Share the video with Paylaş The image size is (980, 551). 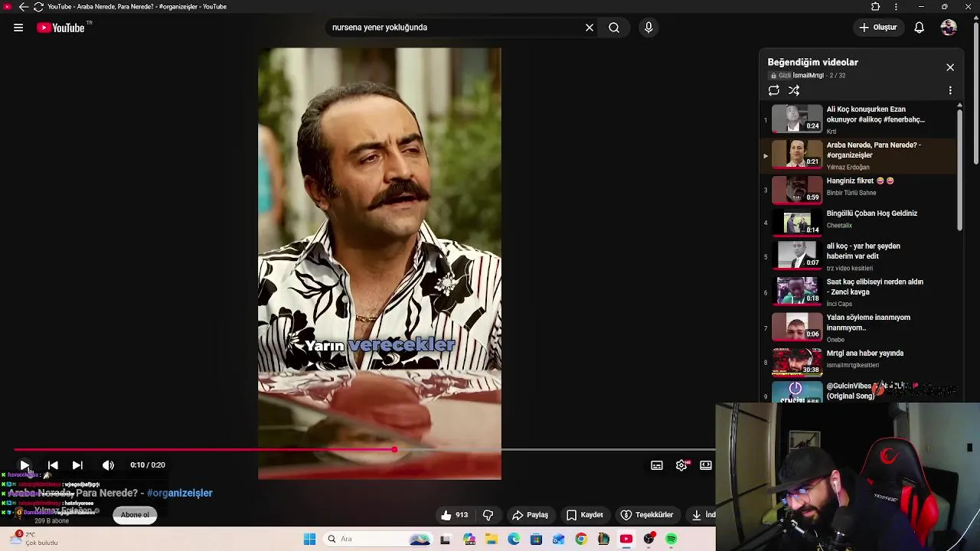pyautogui.click(x=531, y=515)
